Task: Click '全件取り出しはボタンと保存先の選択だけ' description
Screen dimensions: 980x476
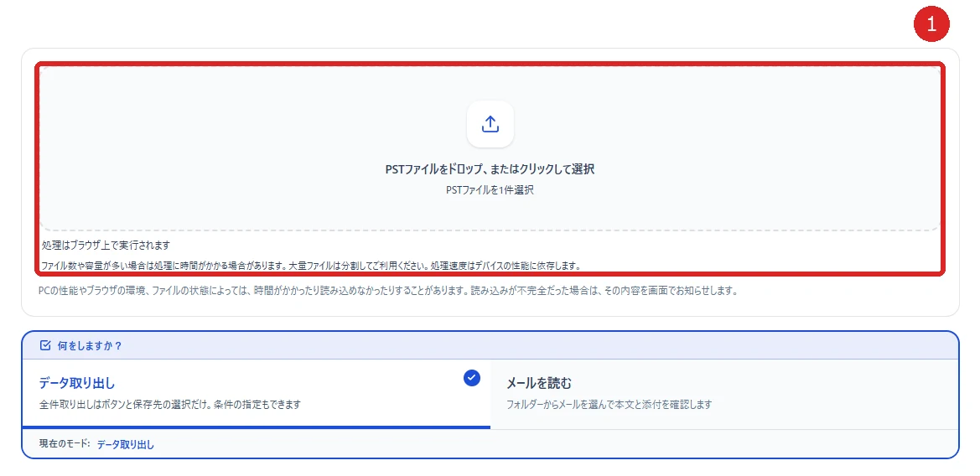Action: pyautogui.click(x=170, y=404)
